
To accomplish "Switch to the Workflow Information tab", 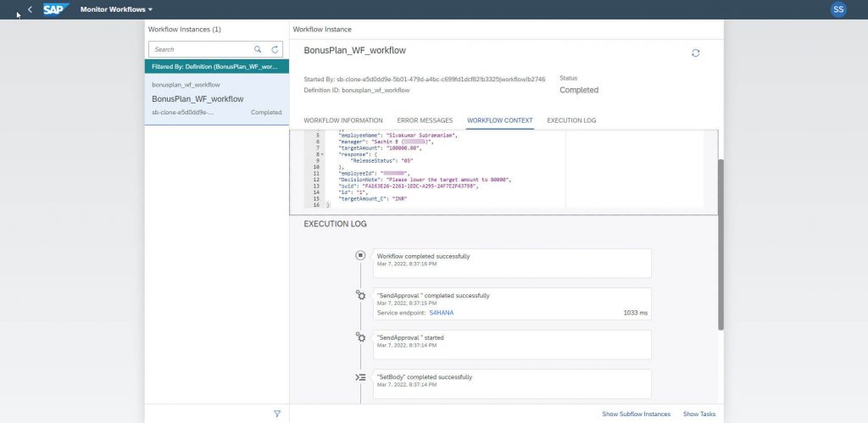I will (x=343, y=120).
